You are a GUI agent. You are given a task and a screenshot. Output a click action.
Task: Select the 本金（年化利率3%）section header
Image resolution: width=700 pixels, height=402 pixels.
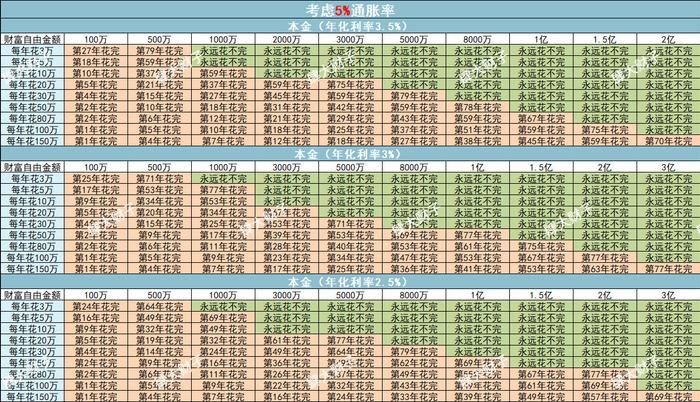point(349,154)
